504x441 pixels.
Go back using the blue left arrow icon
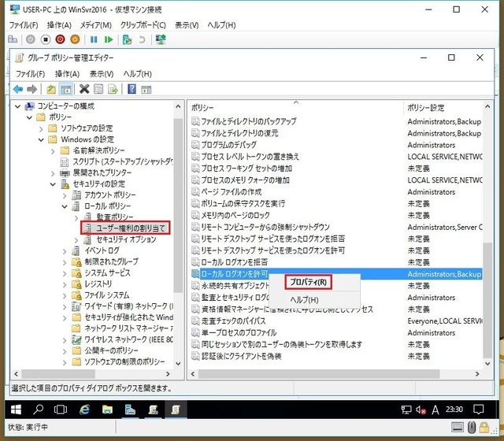point(17,89)
